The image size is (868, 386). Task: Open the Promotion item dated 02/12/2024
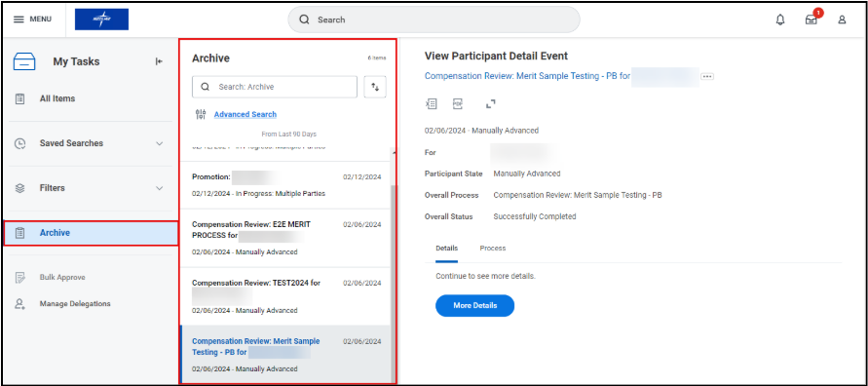click(x=285, y=185)
